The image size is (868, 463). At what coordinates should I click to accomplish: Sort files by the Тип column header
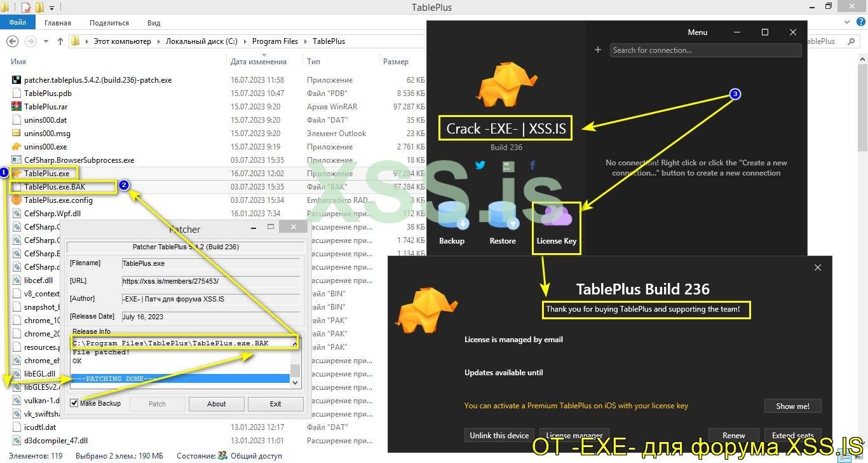(x=313, y=62)
